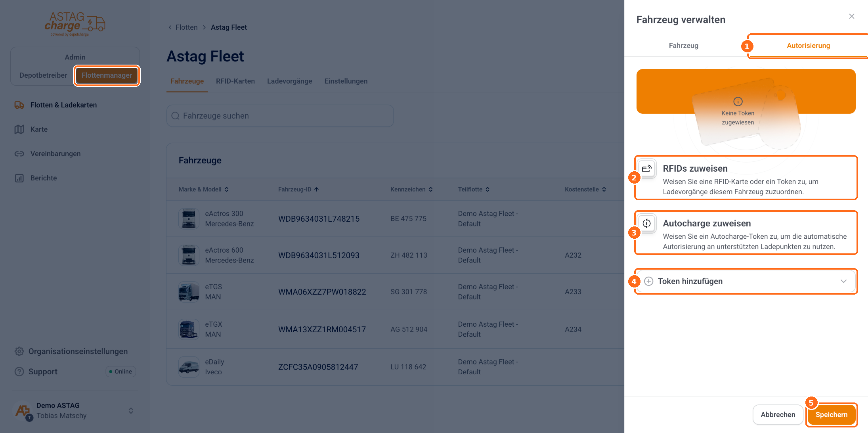Click the Berichte chart icon

pos(19,178)
